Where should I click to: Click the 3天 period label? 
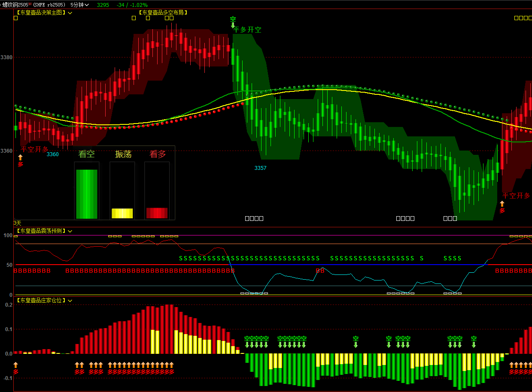point(17,223)
